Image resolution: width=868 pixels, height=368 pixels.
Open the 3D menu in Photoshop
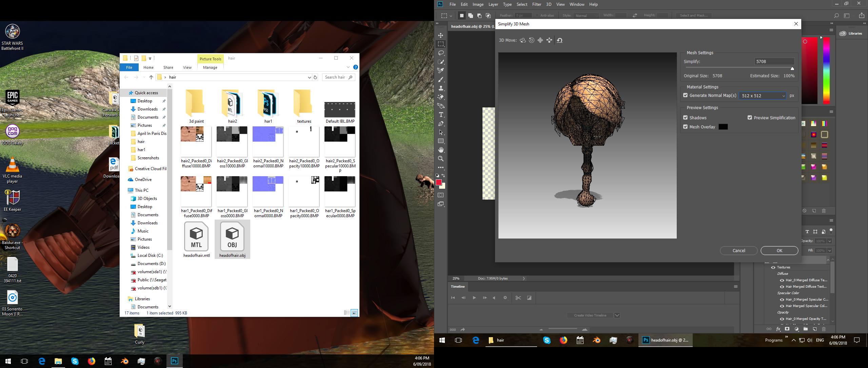point(548,4)
